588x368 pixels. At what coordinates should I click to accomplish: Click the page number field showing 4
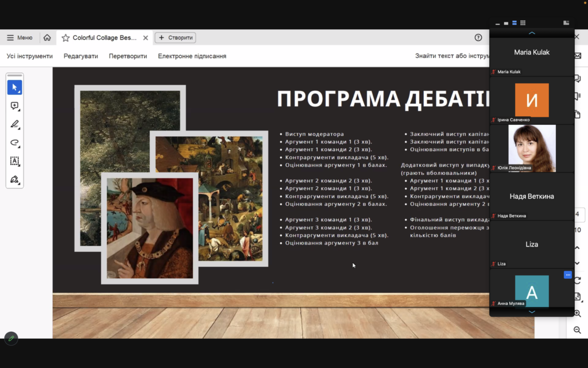click(578, 214)
